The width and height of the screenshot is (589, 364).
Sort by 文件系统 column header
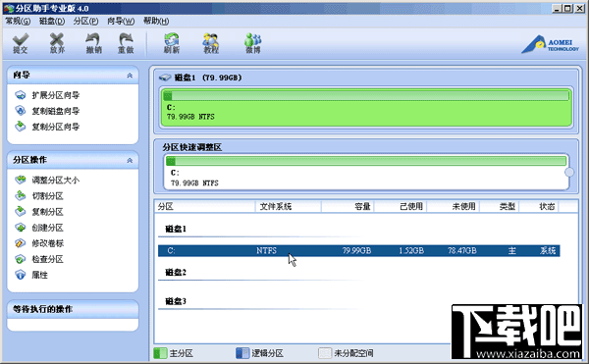coord(288,206)
